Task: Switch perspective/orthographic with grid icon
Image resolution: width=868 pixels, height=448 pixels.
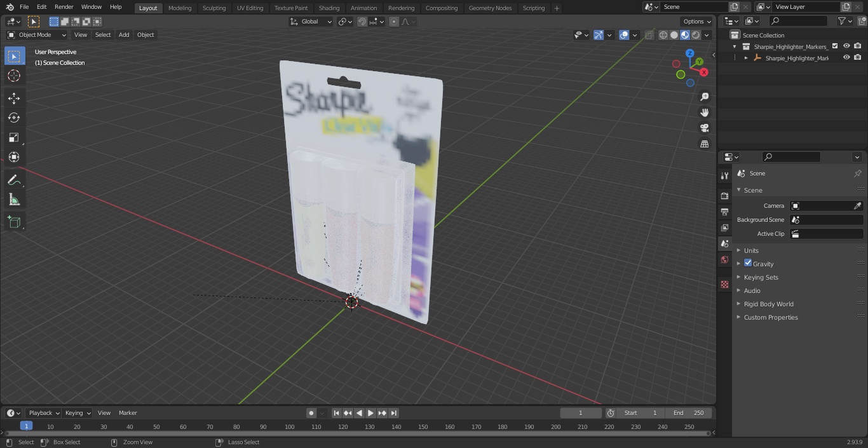Action: 705,144
